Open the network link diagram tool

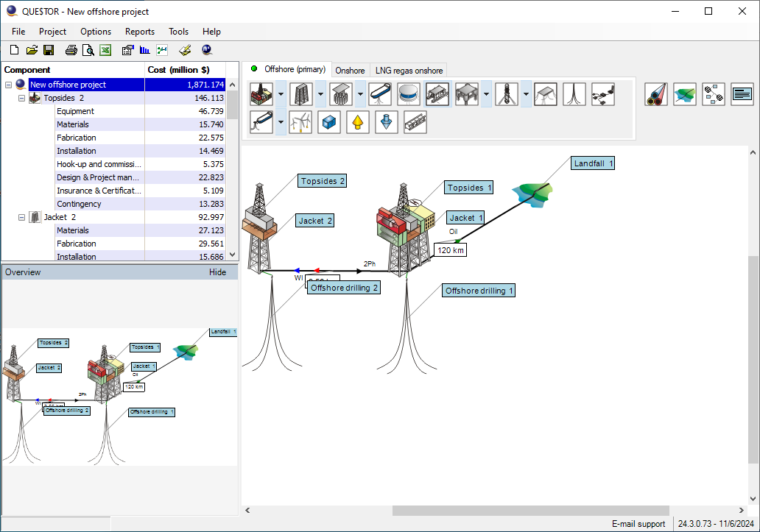714,94
